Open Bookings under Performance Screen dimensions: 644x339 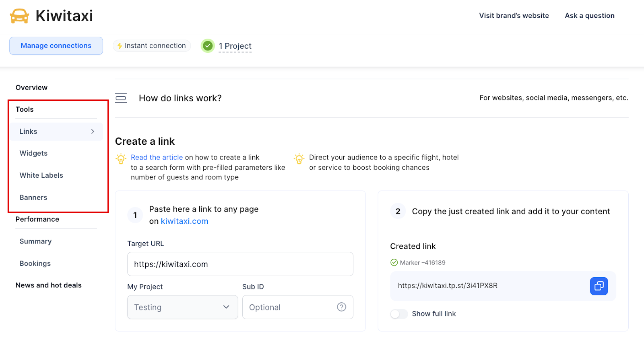coord(35,264)
